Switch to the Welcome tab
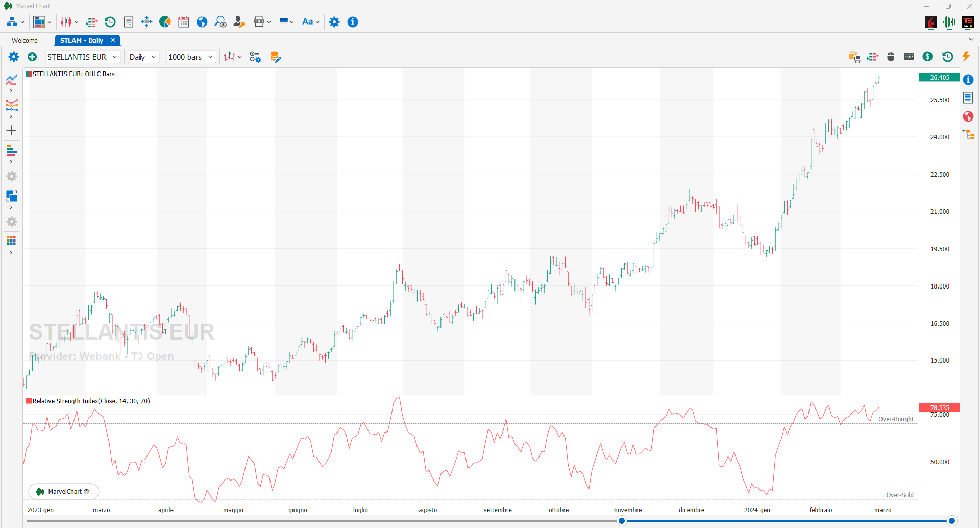The image size is (980, 528). coord(25,40)
